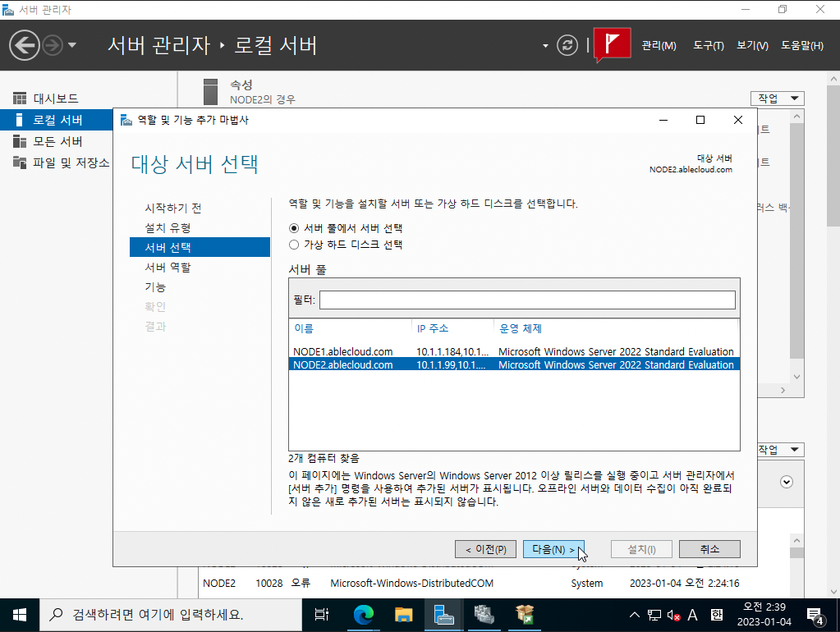Click the 필터 input field
This screenshot has height=632, width=840.
point(527,300)
